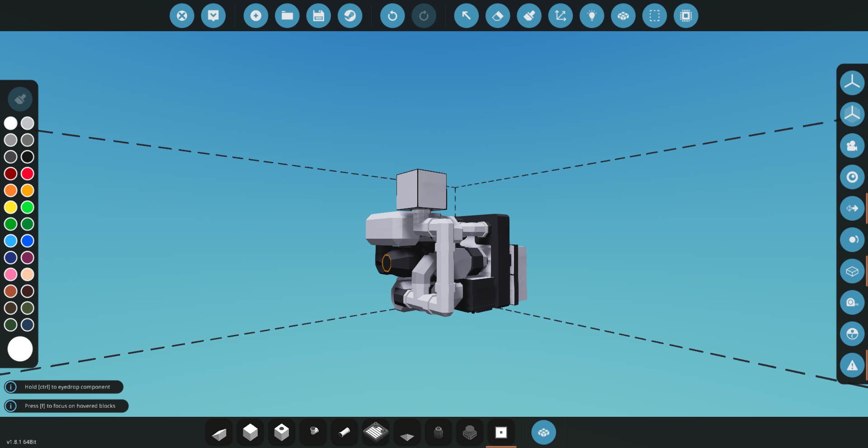Viewport: 868px width, 448px height.
Task: Select the white square component in hotbar
Action: (x=501, y=433)
